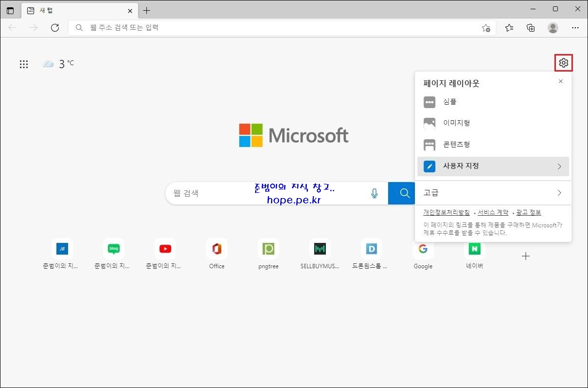
Task: Open the 고급 settings row
Action: 493,193
